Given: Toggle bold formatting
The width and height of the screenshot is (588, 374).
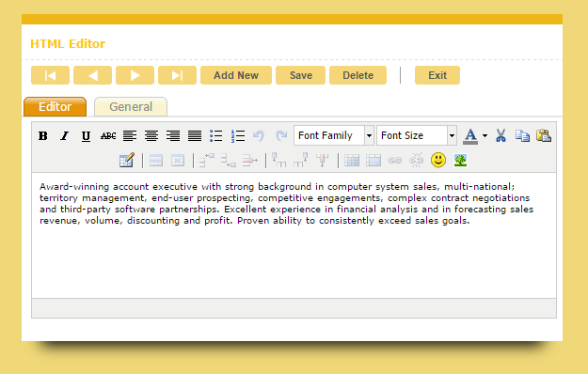Looking at the screenshot, I should coord(43,135).
